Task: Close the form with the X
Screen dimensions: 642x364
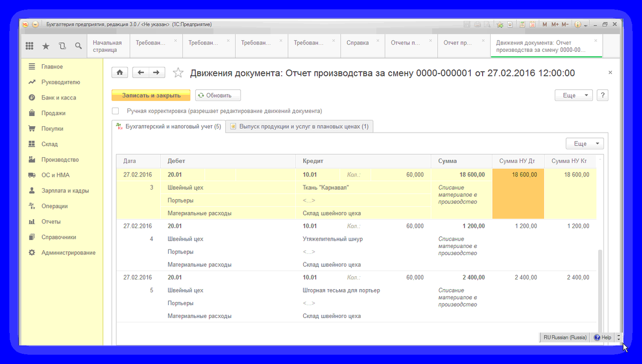Action: (x=610, y=73)
